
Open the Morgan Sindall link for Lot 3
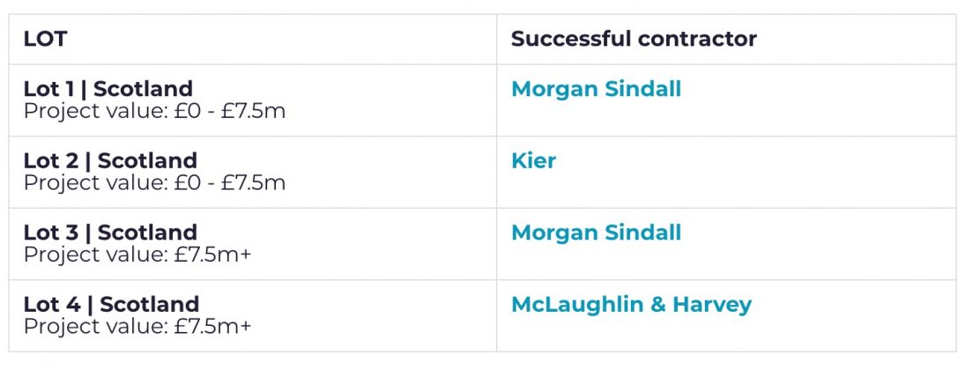pos(596,233)
